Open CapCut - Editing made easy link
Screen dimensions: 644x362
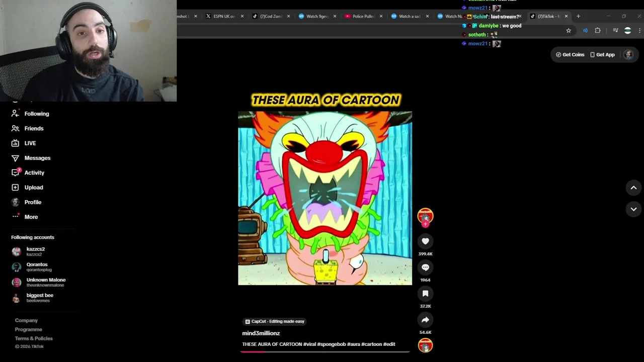point(275,321)
